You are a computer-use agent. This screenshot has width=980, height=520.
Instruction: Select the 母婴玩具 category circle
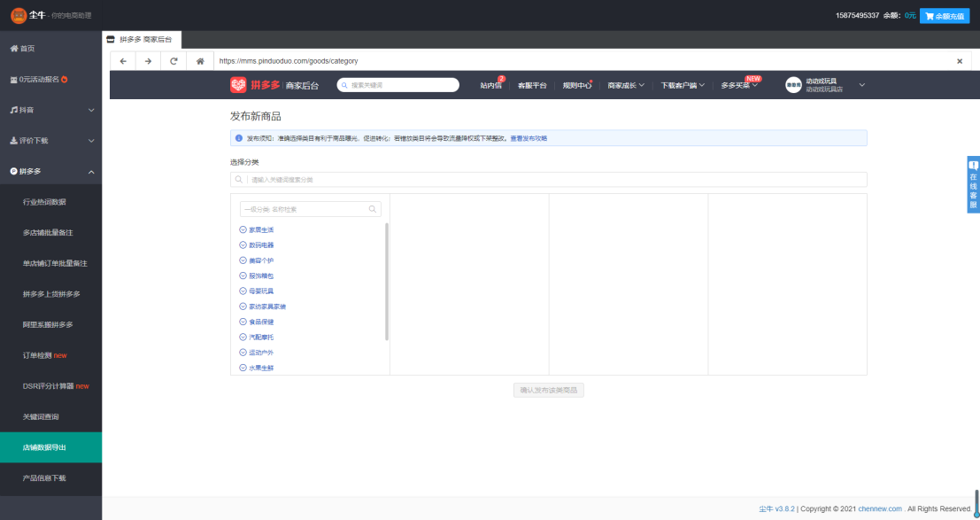point(243,291)
